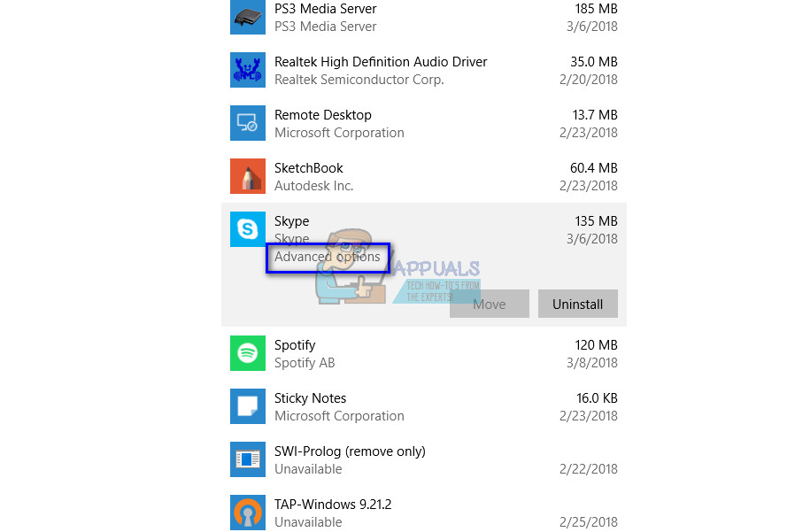Screen dimensions: 795x532
Task: Click the 16.0 KB size of Sticky Notes
Action: click(x=597, y=398)
